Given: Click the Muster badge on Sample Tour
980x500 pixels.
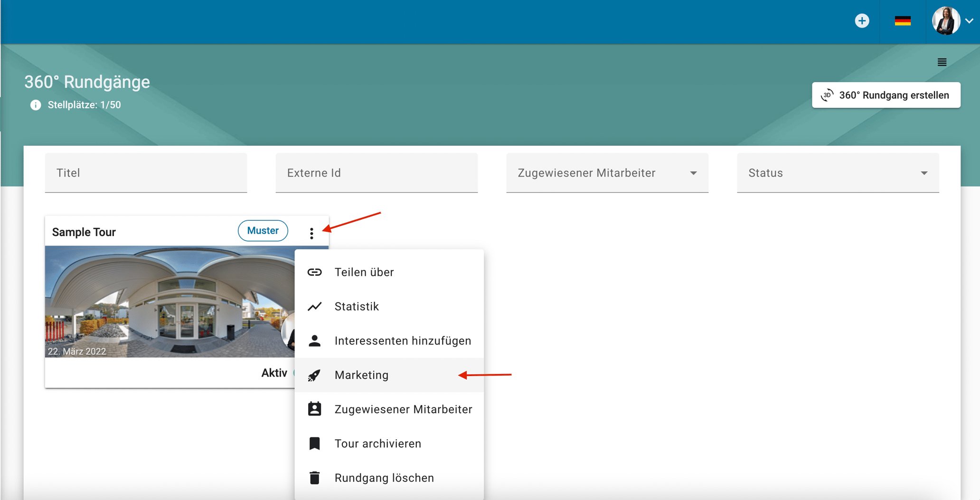Looking at the screenshot, I should pyautogui.click(x=263, y=231).
